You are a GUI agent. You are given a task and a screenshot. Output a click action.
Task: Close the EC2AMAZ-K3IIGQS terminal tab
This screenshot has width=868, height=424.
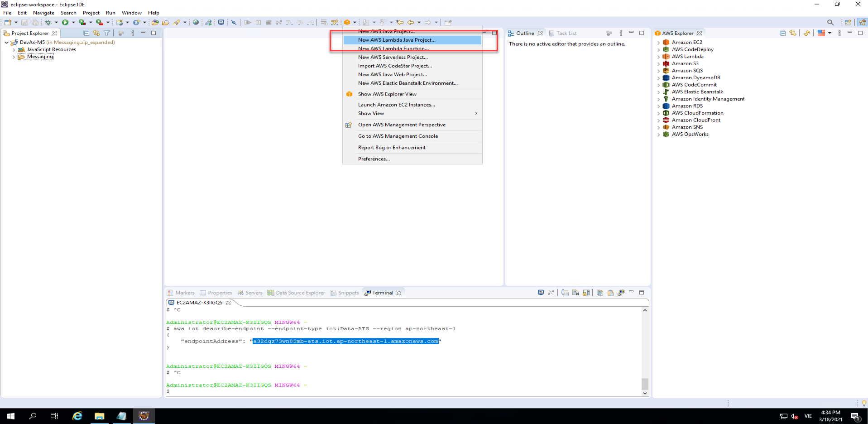pos(228,303)
